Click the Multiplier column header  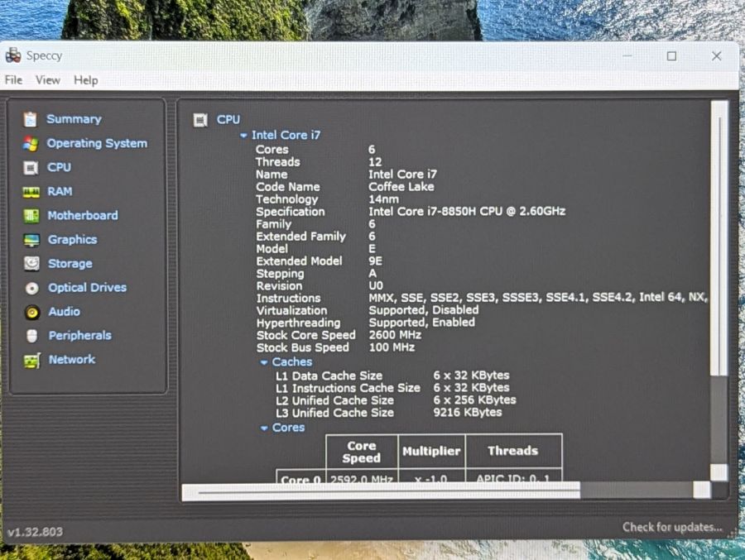coord(431,452)
